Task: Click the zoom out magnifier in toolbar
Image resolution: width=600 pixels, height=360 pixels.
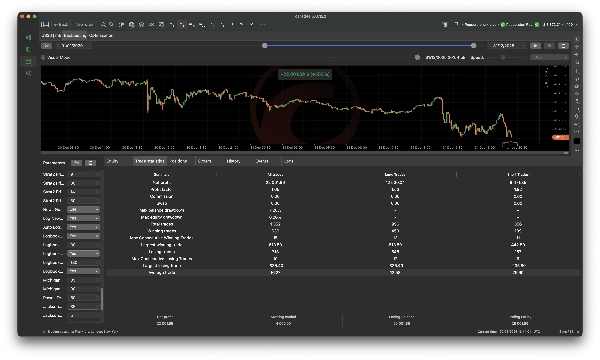Action: (111, 24)
